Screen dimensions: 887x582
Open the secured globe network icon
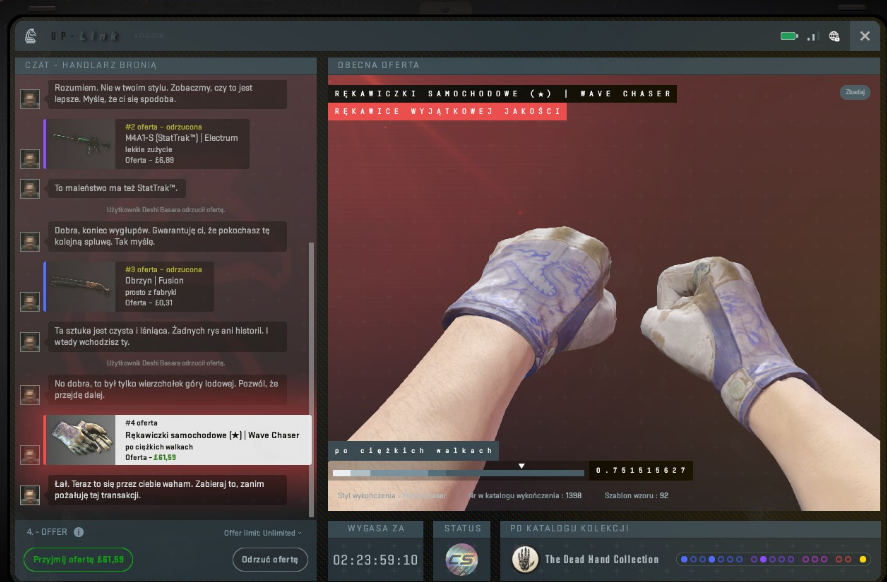(x=834, y=36)
